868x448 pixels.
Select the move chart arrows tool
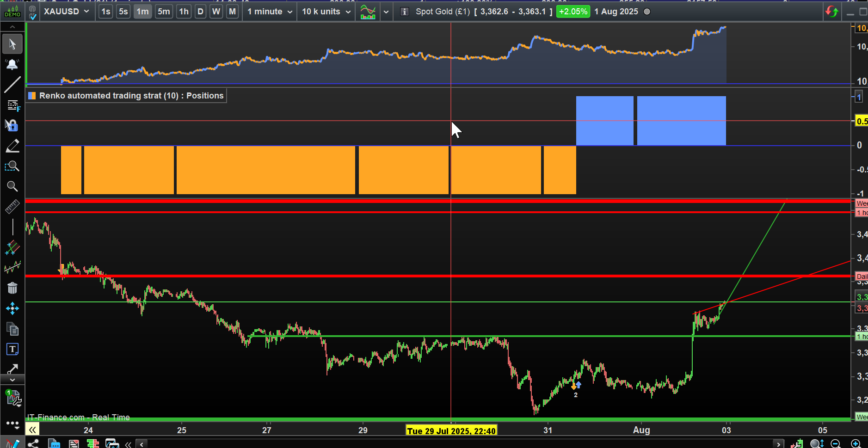pos(12,308)
